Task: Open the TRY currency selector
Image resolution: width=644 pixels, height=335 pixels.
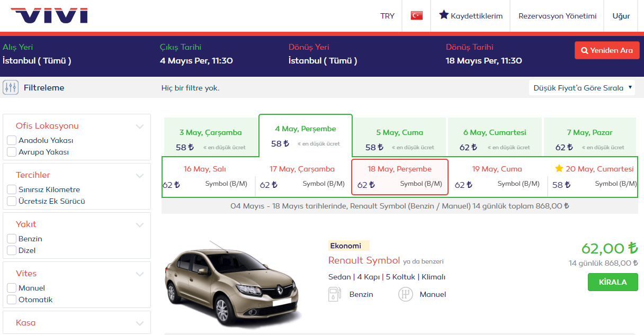Action: (x=387, y=16)
